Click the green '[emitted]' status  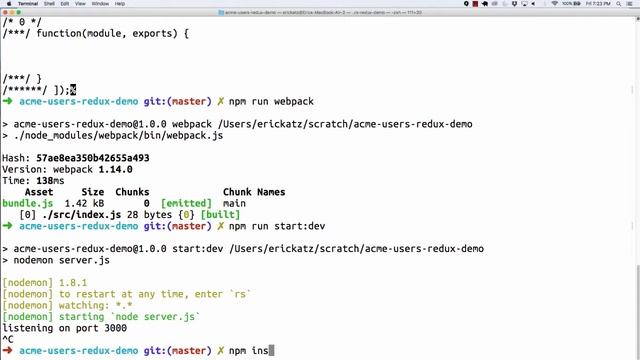point(187,203)
